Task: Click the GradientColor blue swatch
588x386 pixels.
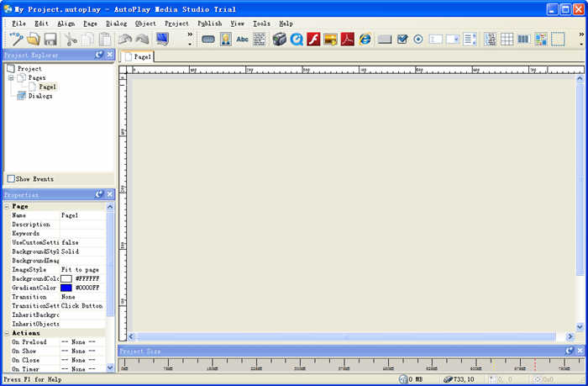Action: click(x=66, y=288)
